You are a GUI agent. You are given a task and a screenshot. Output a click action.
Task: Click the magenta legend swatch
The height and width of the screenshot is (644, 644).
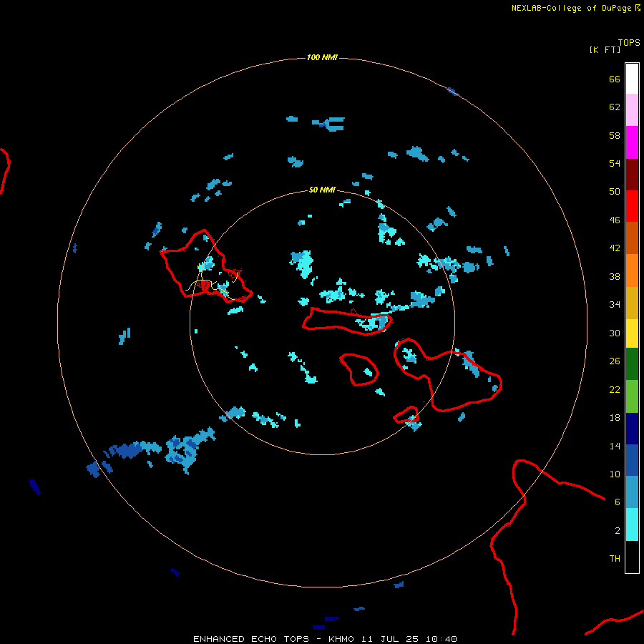click(632, 142)
